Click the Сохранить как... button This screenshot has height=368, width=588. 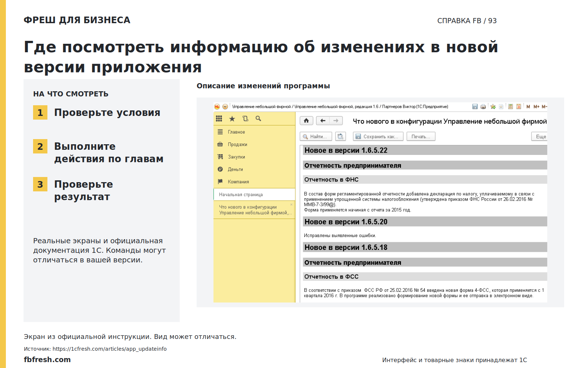378,137
